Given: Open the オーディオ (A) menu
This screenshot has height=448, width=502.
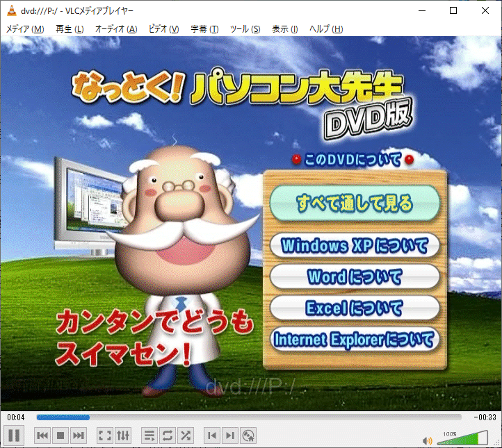Looking at the screenshot, I should tap(116, 29).
